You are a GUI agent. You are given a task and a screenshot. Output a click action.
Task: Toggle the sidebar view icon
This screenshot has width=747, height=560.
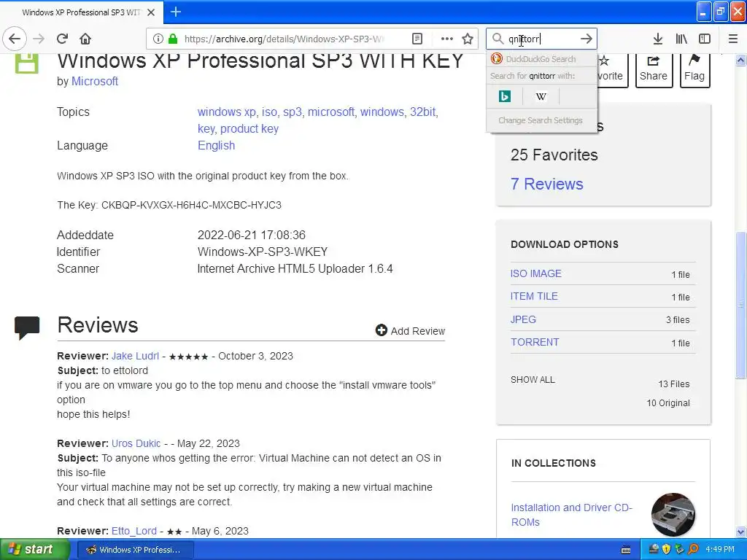(705, 39)
